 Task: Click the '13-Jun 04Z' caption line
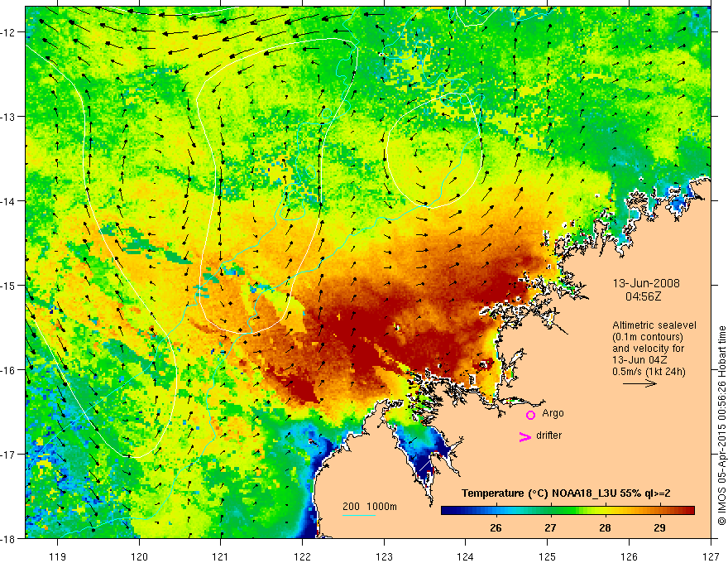tap(641, 360)
